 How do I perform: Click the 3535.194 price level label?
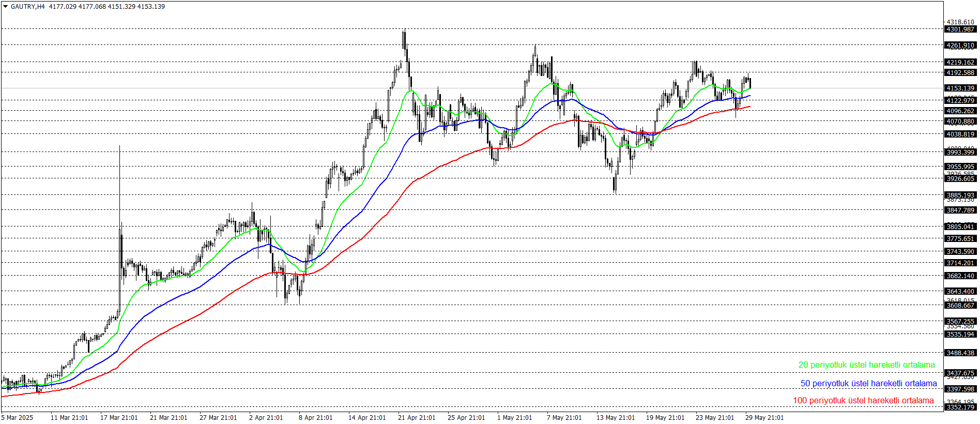pyautogui.click(x=960, y=335)
